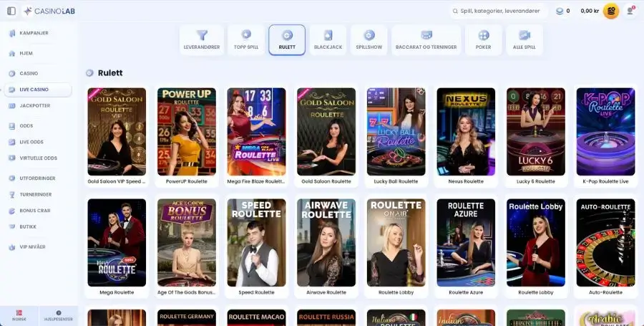Open the coins balance icon
This screenshot has width=644, height=326.
(560, 11)
